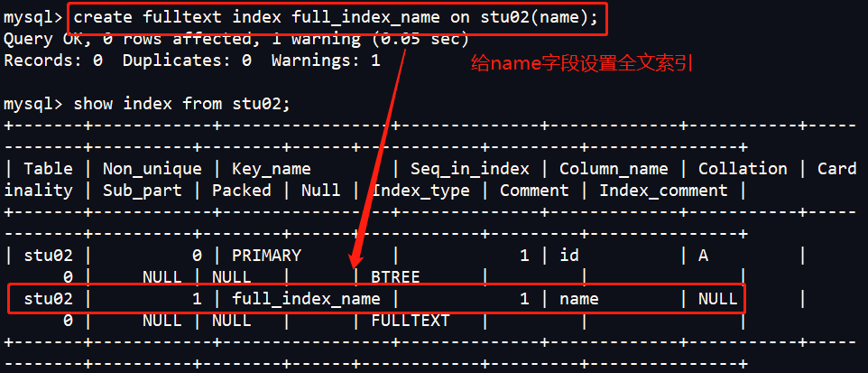Click the 'Non_unique' column header

click(x=152, y=169)
